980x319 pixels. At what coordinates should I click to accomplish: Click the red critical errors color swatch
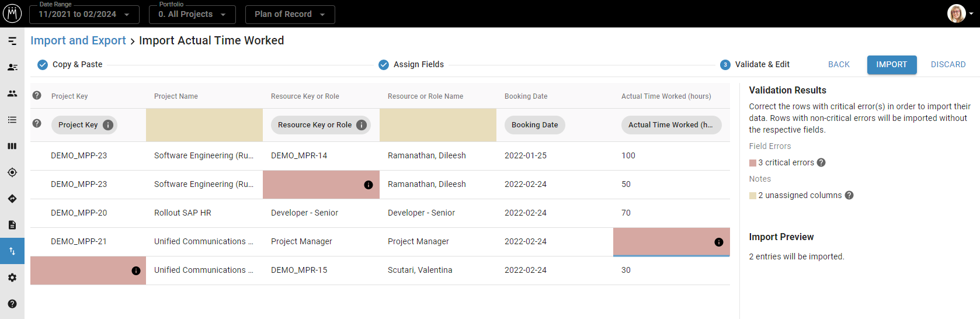pos(753,162)
